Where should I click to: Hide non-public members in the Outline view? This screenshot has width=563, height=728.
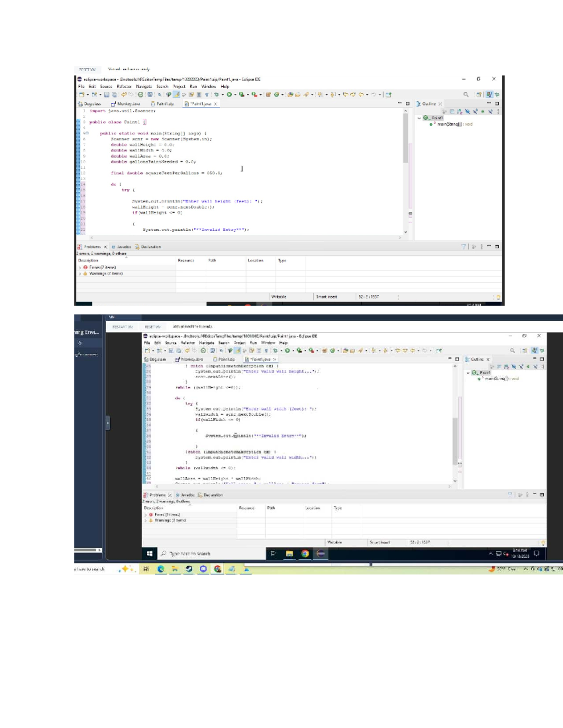coord(483,111)
